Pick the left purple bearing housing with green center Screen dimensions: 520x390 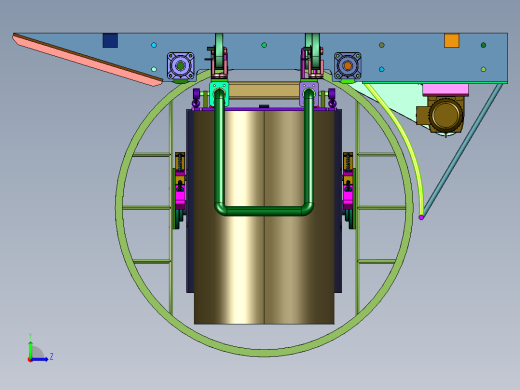(180, 66)
